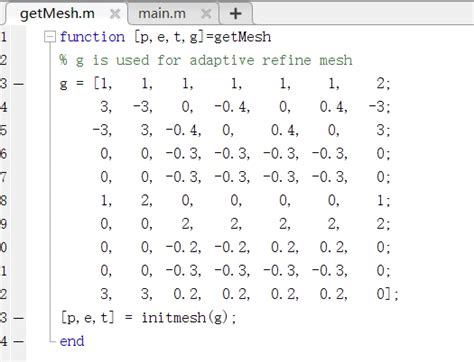The image size is (474, 362).
Task: Set breakpoint dash on the end line
Action: pos(19,341)
